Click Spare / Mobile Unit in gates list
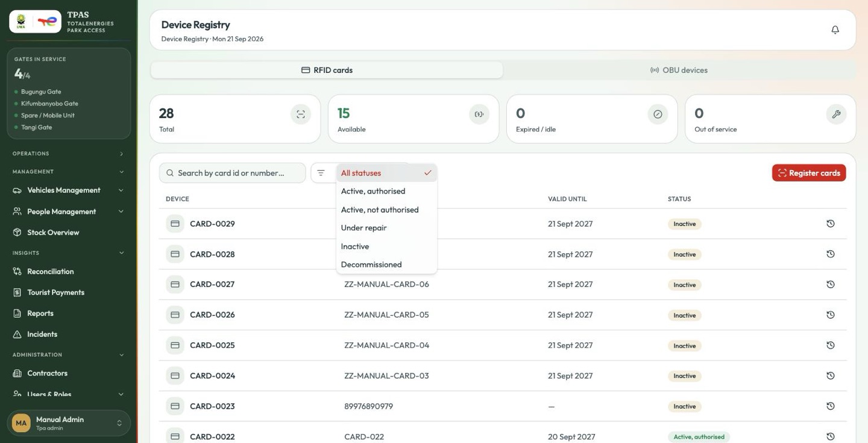 point(48,115)
